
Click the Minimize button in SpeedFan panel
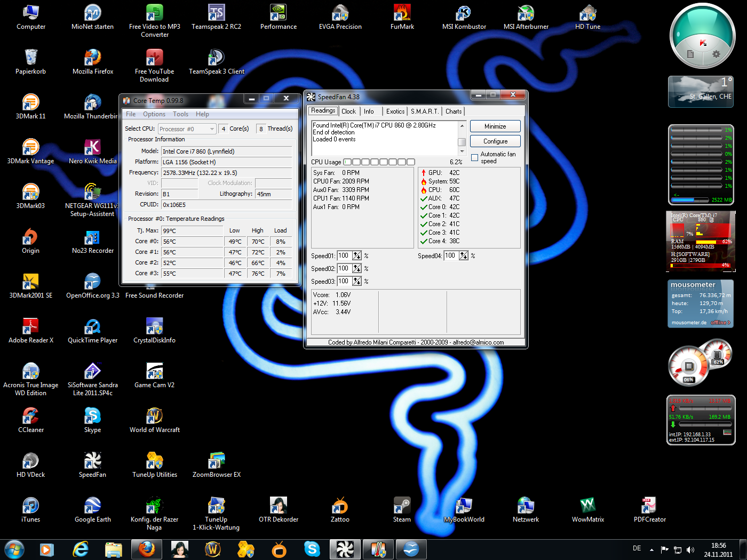point(495,126)
